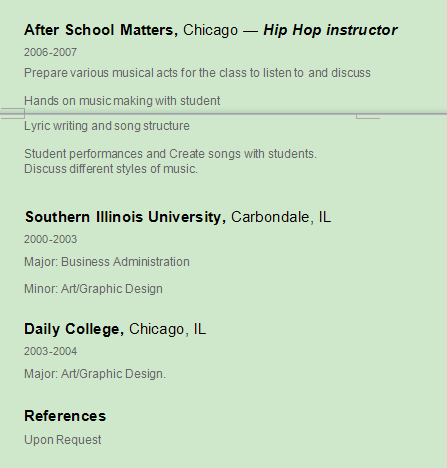The width and height of the screenshot is (447, 468).
Task: Click the line about preparing musical acts
Action: tap(197, 73)
